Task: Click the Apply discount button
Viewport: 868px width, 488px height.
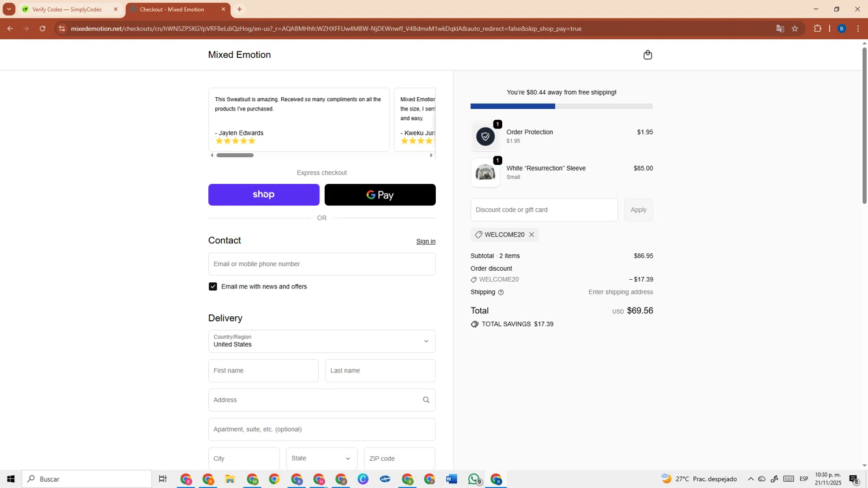Action: [x=638, y=210]
